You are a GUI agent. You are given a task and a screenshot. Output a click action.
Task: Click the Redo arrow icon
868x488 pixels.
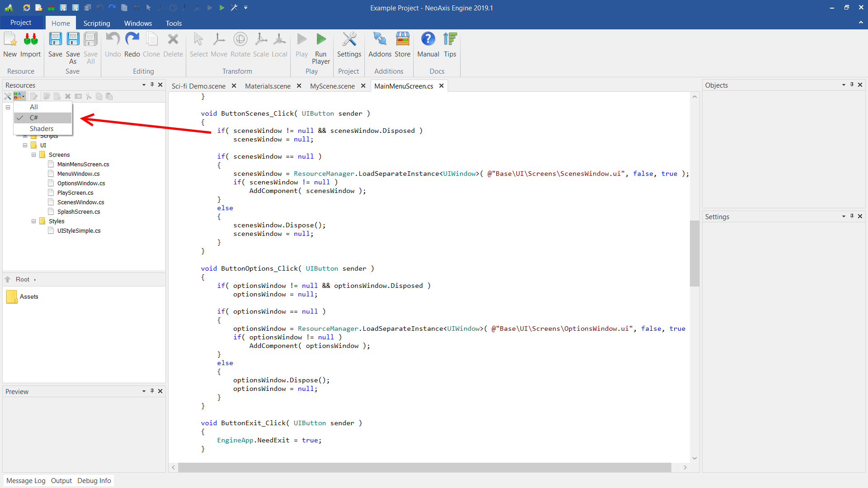(x=132, y=40)
